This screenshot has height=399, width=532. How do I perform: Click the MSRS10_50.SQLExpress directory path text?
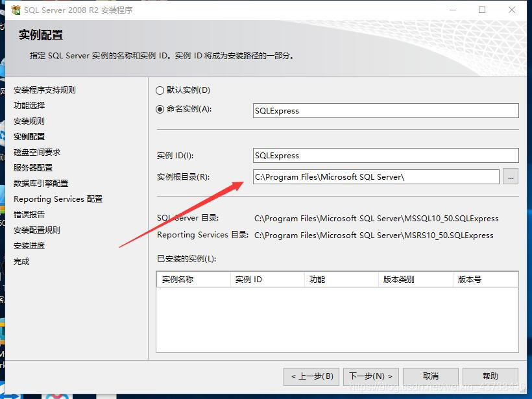[x=374, y=236]
